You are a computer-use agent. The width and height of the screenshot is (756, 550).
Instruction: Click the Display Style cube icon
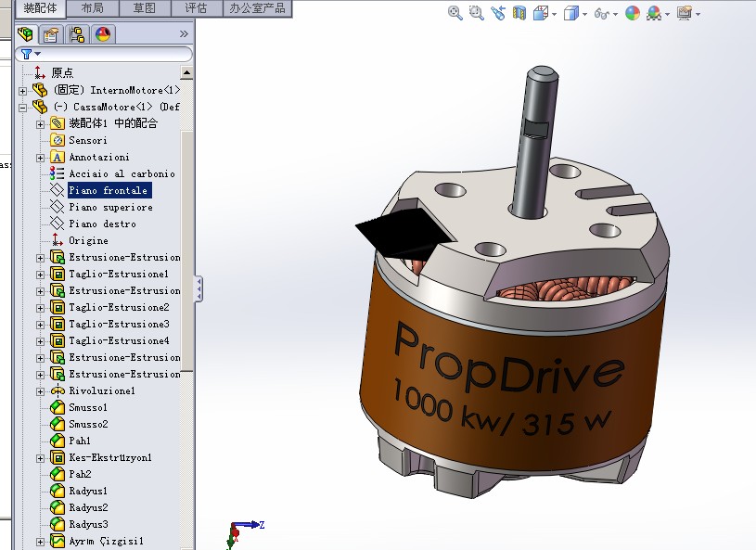(x=570, y=13)
